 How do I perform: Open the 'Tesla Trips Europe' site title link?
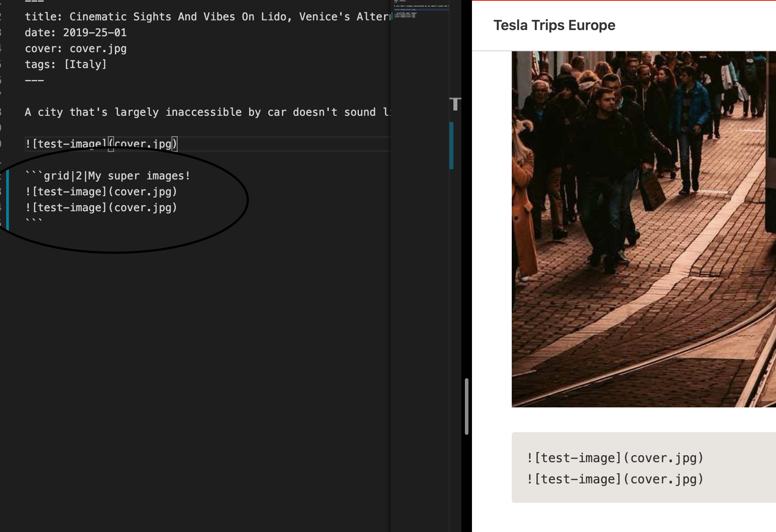click(554, 25)
